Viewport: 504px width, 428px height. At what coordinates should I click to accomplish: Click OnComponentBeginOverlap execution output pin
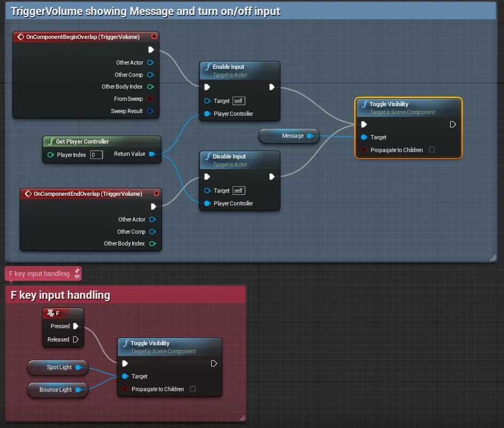151,50
